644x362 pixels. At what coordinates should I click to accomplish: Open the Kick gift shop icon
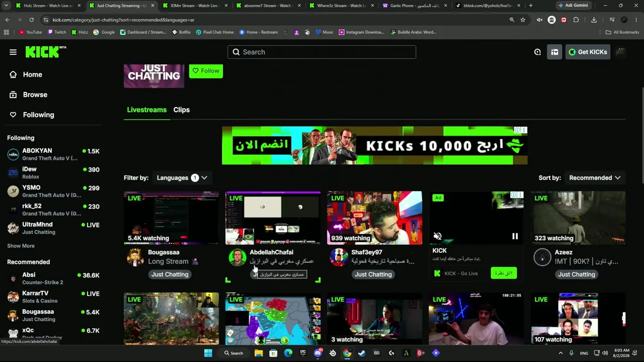pos(554,52)
